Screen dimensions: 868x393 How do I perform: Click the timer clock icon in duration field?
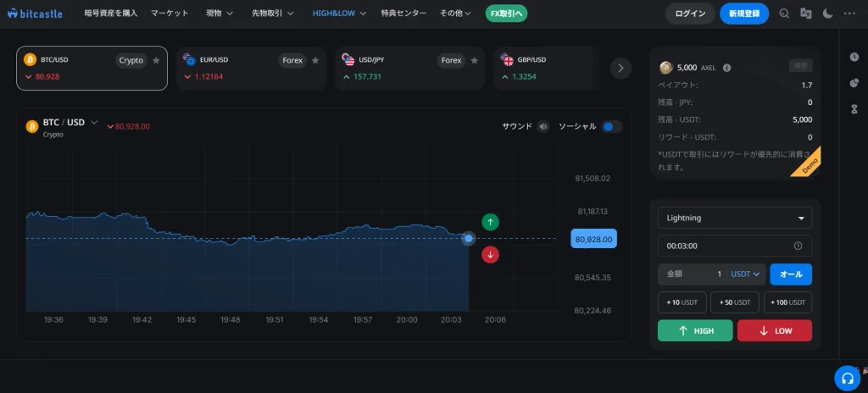[798, 246]
